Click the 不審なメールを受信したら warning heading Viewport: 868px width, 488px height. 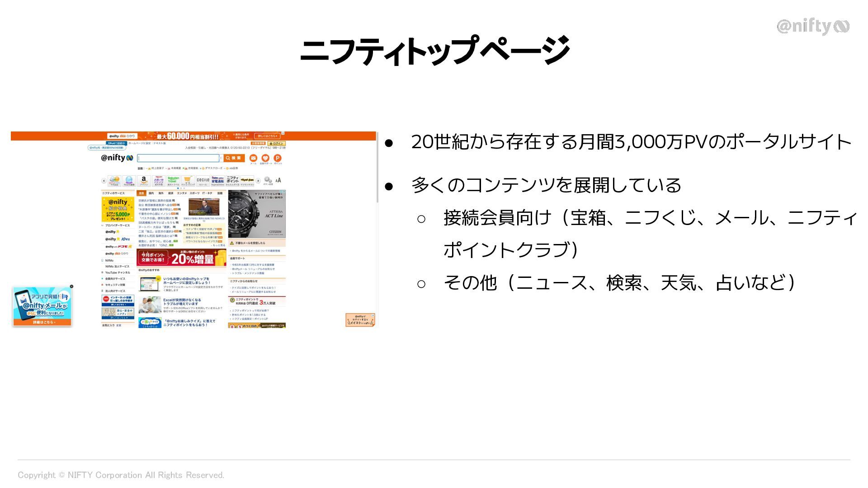click(250, 243)
